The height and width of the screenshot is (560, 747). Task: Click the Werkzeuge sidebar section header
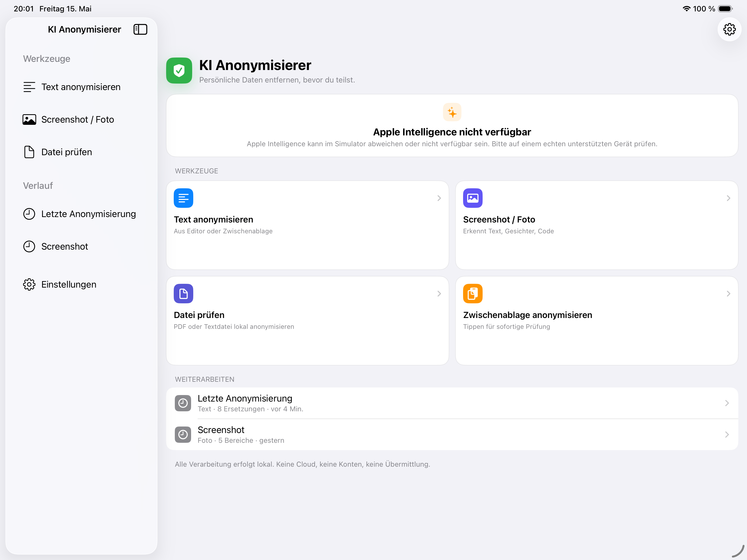pyautogui.click(x=47, y=59)
